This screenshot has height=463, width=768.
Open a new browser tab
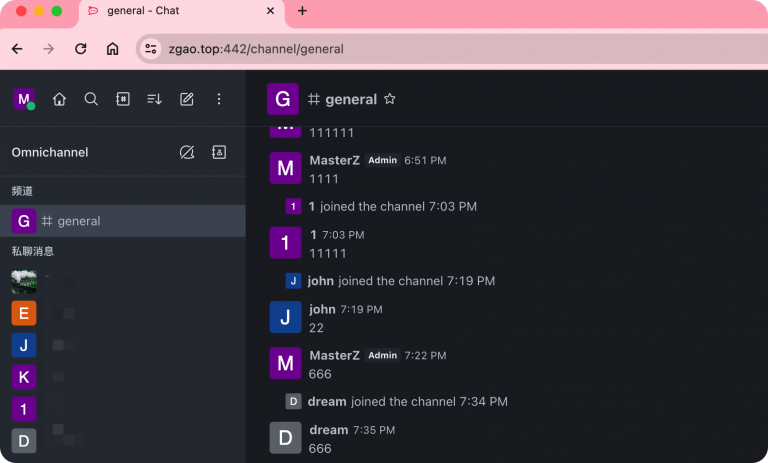[302, 11]
